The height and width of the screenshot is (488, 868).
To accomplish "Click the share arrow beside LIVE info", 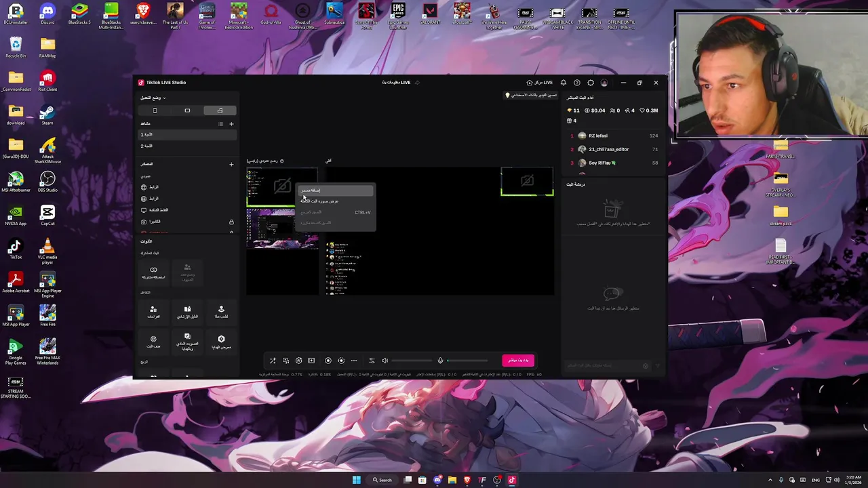I will tap(417, 83).
